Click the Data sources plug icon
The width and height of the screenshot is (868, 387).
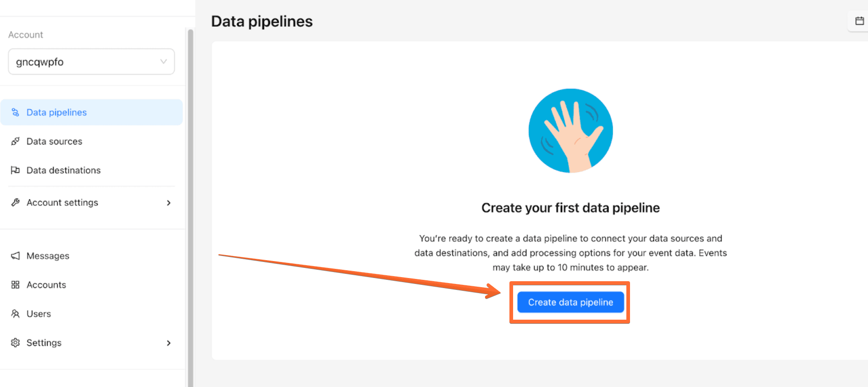15,141
